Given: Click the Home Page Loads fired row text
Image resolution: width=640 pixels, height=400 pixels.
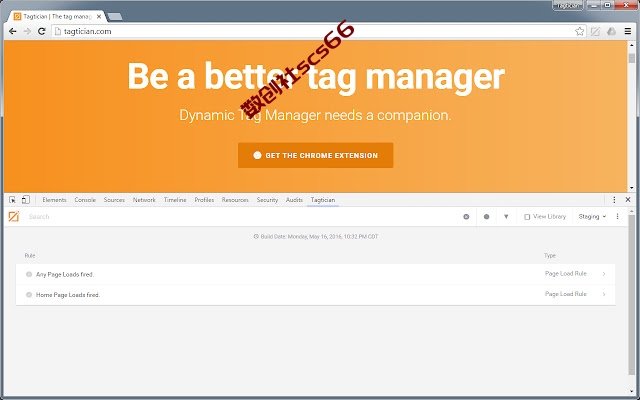Looking at the screenshot, I should (x=68, y=295).
